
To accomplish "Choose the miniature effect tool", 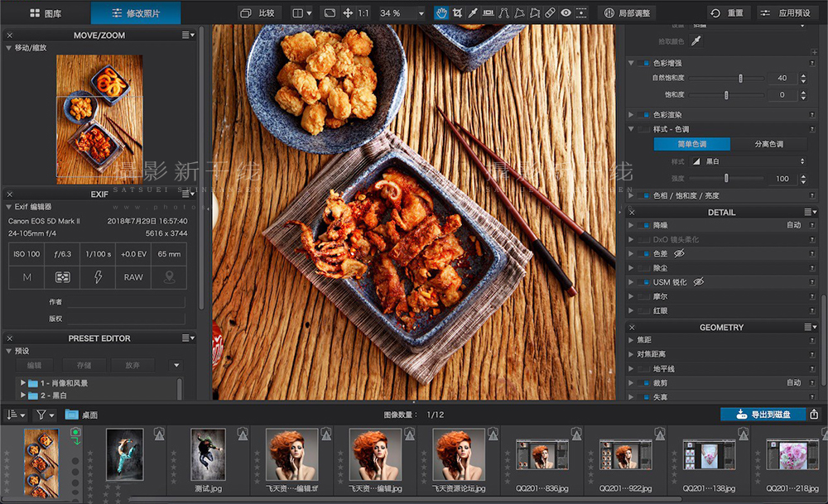I will (581, 13).
